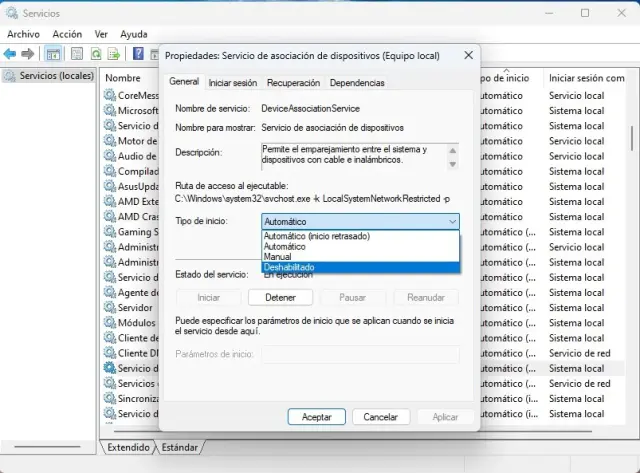Click the refresh toolbar icon
640x473 pixels.
point(97,53)
